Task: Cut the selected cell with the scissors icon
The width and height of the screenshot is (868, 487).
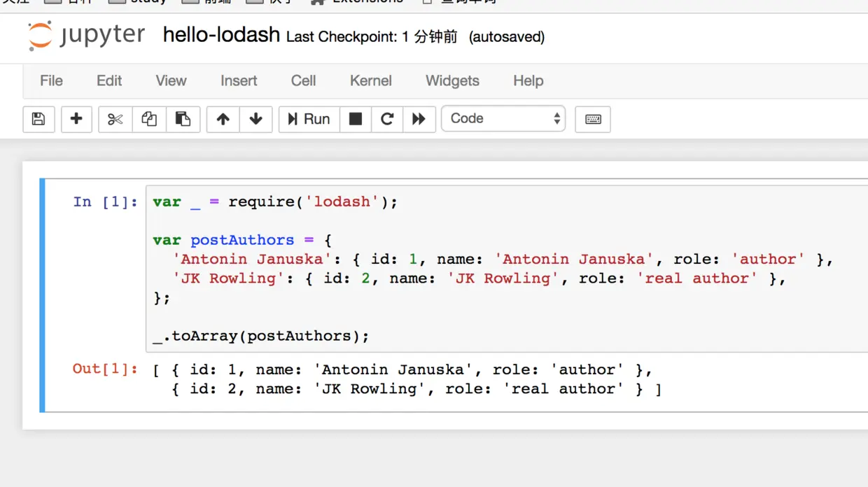Action: [114, 119]
